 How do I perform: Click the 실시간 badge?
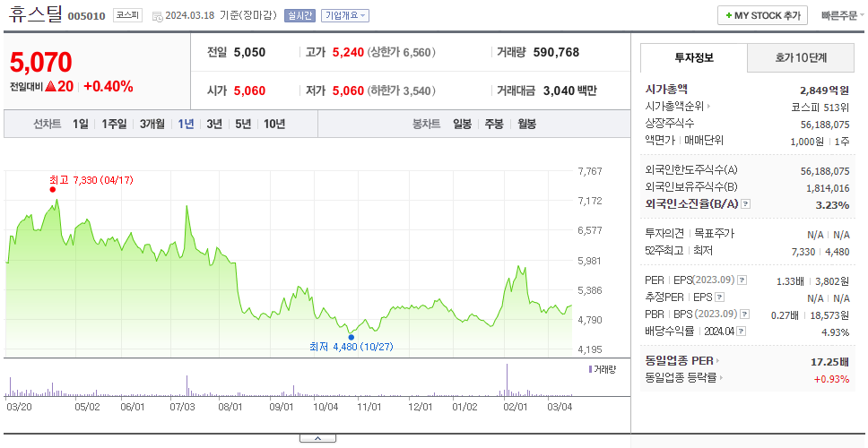tap(299, 15)
